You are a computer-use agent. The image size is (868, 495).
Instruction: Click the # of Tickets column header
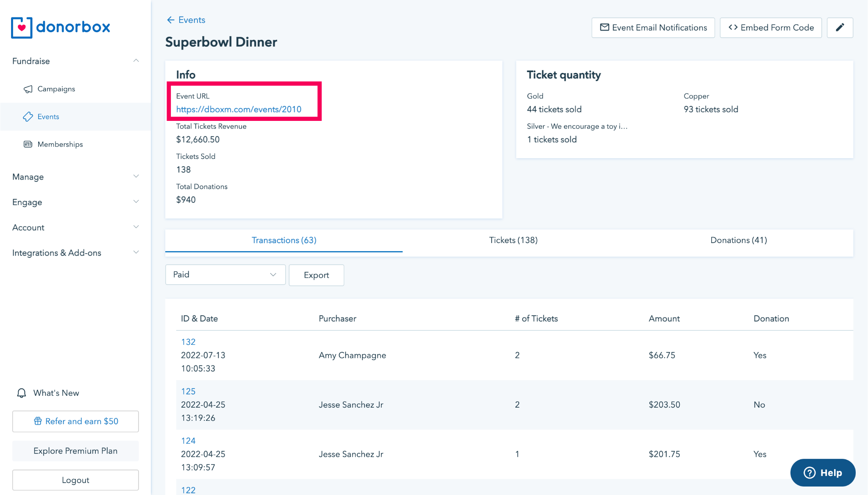tap(536, 319)
